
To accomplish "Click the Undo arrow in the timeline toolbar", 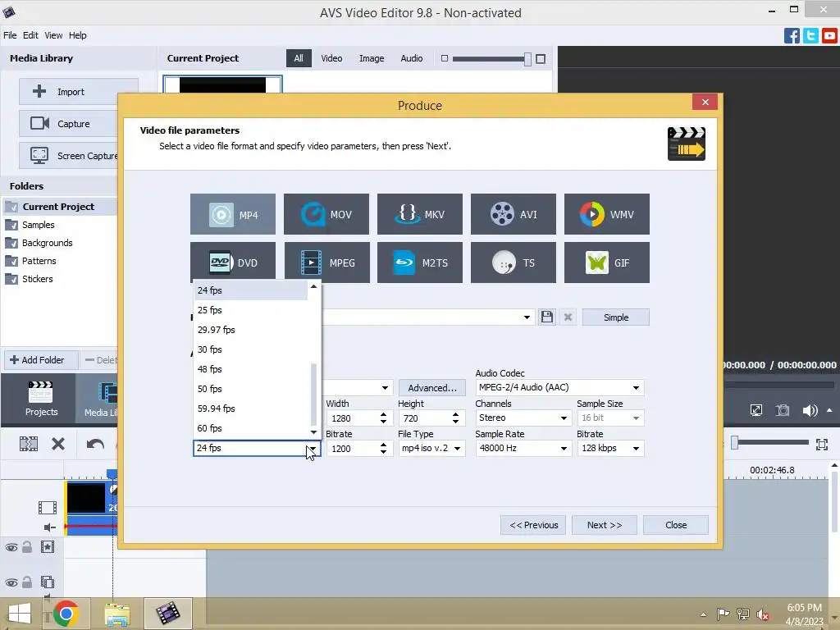I will pos(95,444).
